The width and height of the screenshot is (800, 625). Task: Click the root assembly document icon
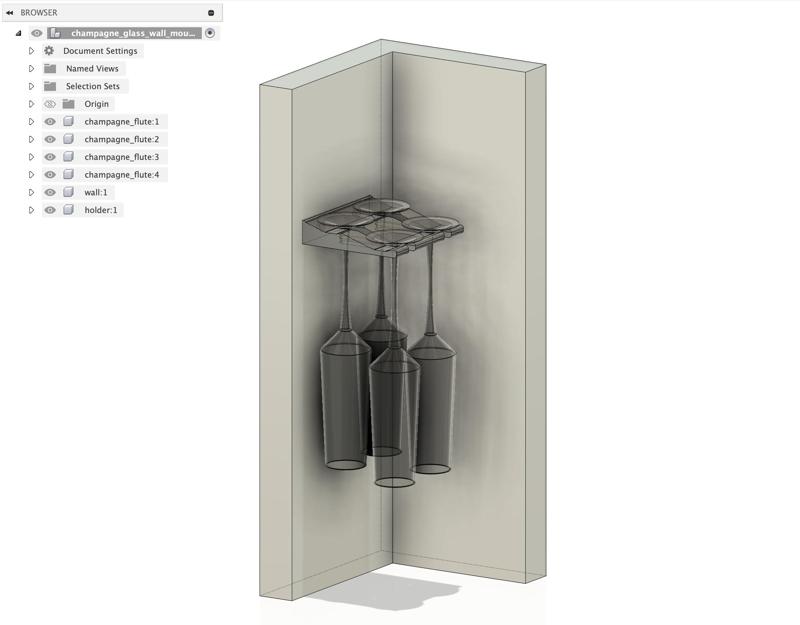[56, 33]
